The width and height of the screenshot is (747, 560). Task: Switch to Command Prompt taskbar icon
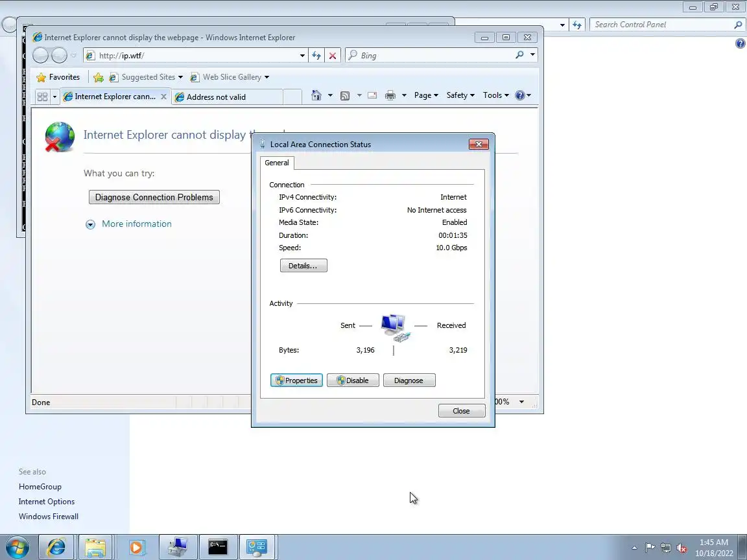click(x=218, y=547)
